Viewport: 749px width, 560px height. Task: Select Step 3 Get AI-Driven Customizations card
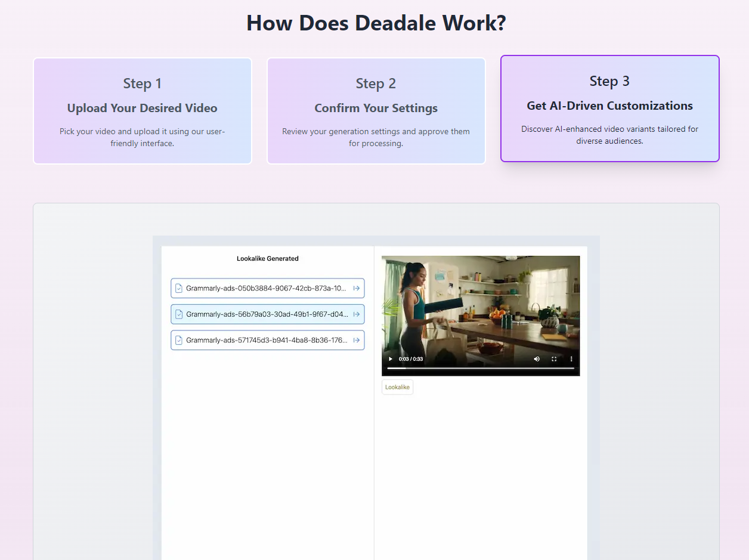pos(609,109)
